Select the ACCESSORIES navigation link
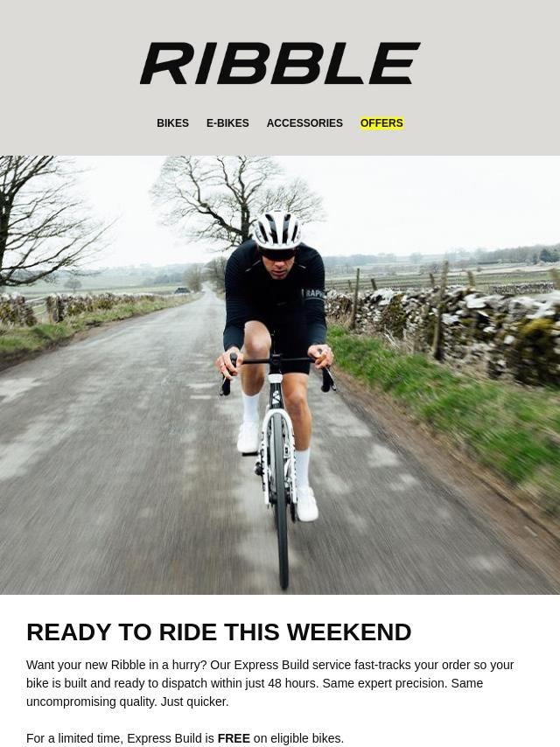This screenshot has height=747, width=560. click(304, 123)
